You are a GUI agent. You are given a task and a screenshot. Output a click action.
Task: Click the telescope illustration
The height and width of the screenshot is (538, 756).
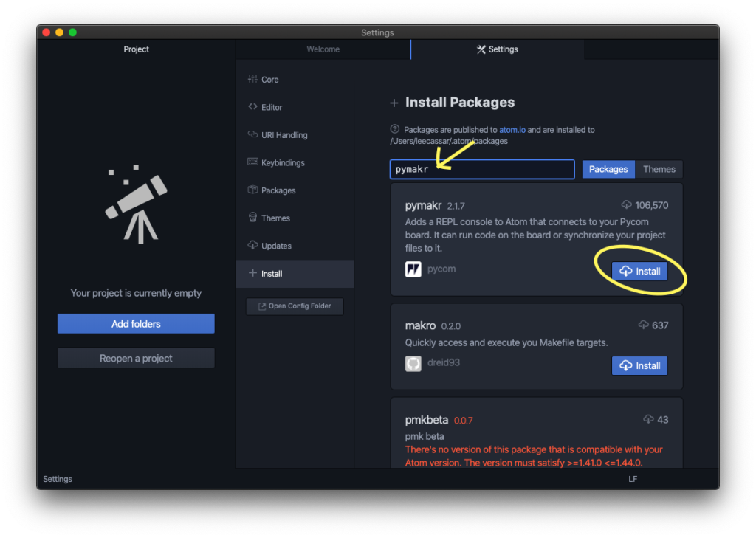pyautogui.click(x=137, y=204)
